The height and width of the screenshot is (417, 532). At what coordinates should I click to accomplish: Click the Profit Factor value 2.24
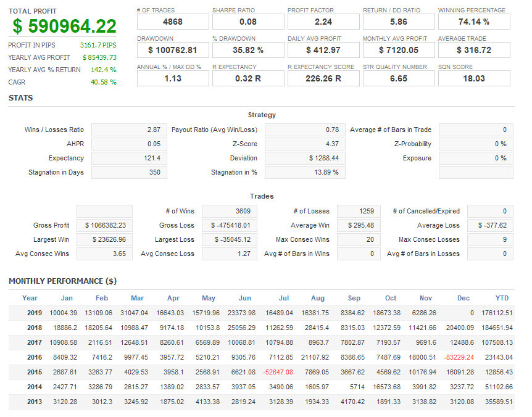click(x=323, y=22)
